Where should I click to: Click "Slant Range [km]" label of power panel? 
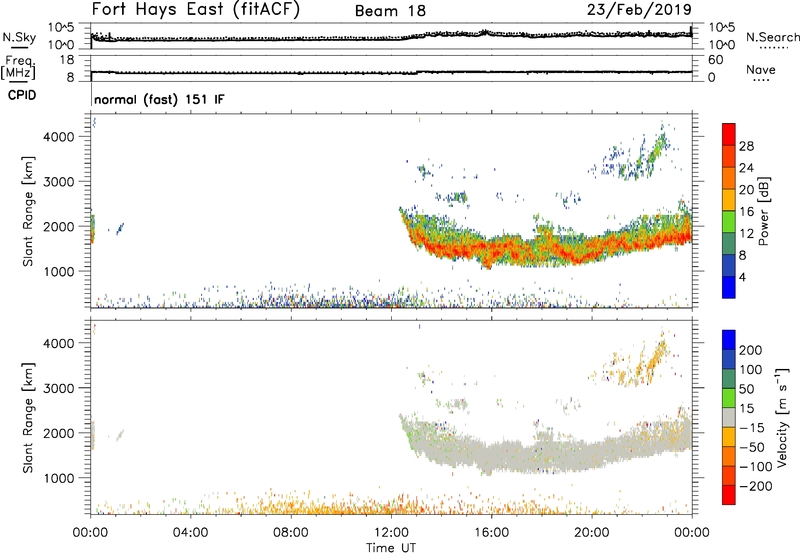click(28, 211)
